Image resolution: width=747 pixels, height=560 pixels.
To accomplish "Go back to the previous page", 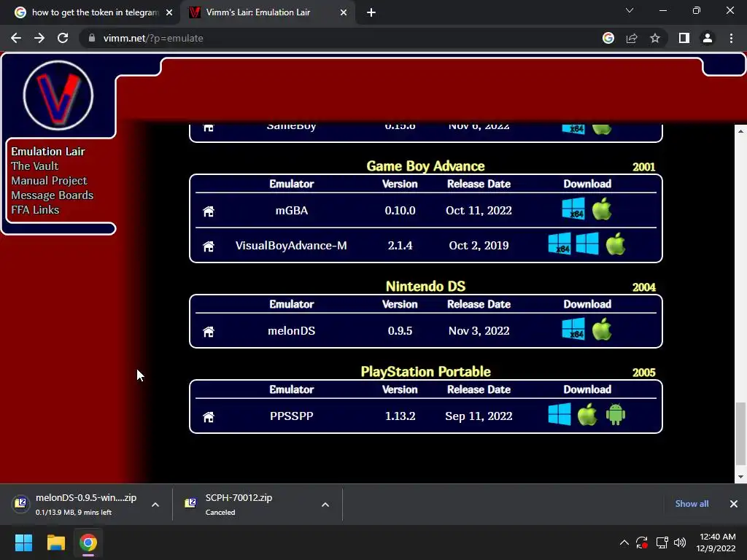I will pyautogui.click(x=16, y=38).
